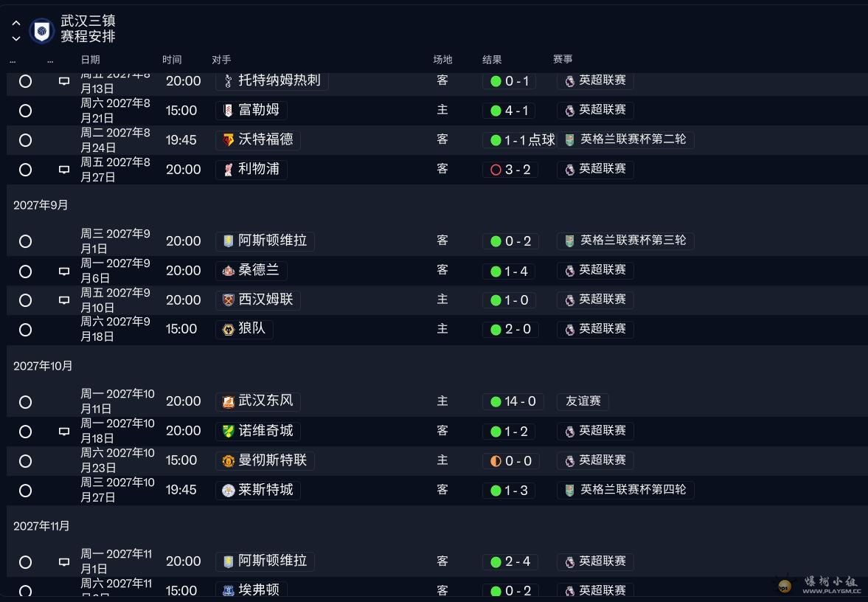
Task: Click the 结果 column header
Action: [492, 60]
